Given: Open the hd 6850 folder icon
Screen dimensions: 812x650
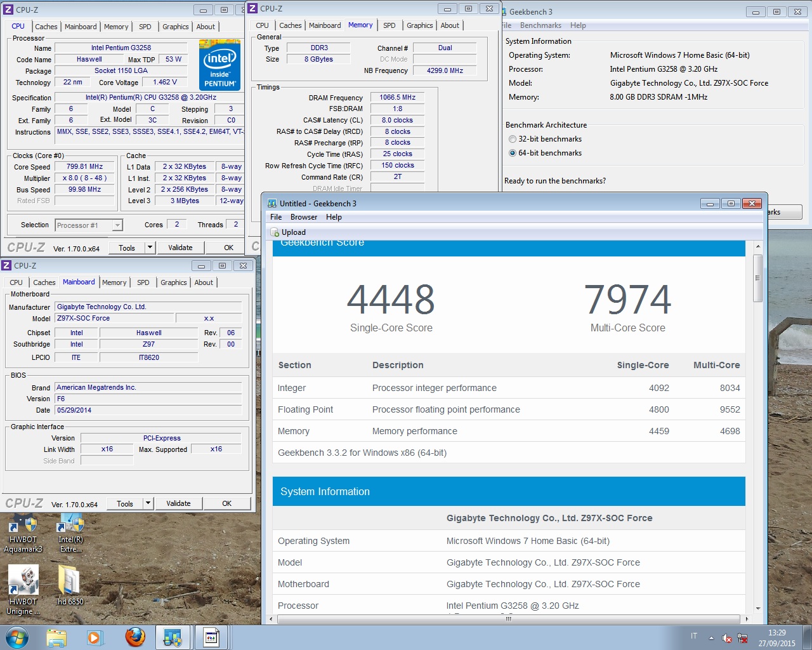Looking at the screenshot, I should coord(70,585).
